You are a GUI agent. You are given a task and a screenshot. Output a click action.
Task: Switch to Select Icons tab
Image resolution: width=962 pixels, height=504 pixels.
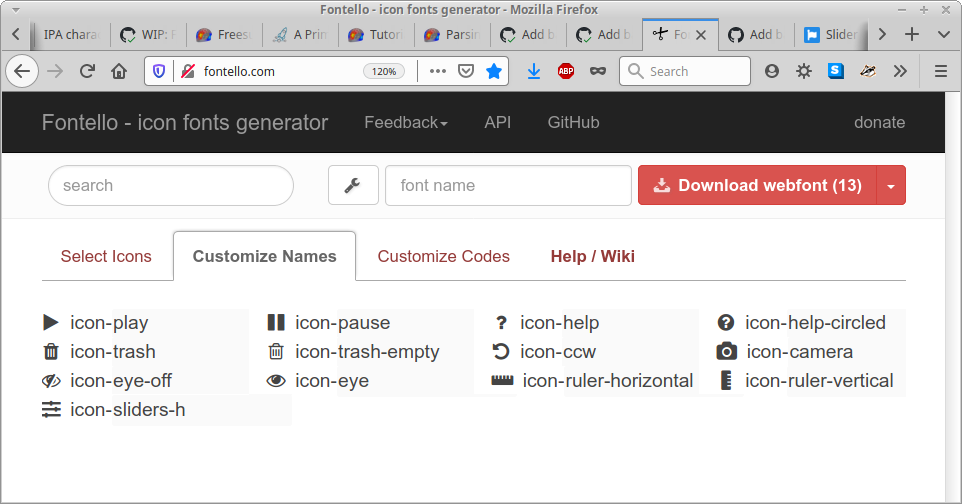tap(106, 257)
